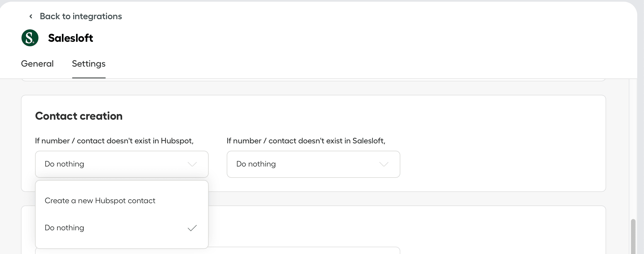Image resolution: width=644 pixels, height=254 pixels.
Task: Pick 'Do nothing' in the open list
Action: pyautogui.click(x=64, y=228)
